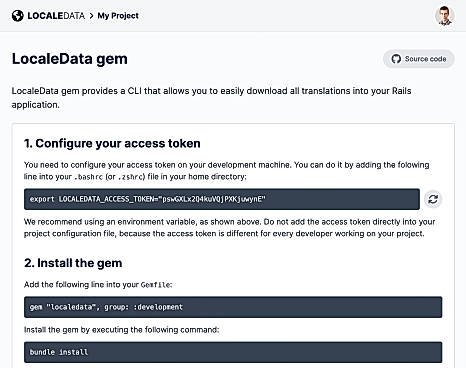This screenshot has height=368, width=466.
Task: Click the Configure your access token heading
Action: 112,143
